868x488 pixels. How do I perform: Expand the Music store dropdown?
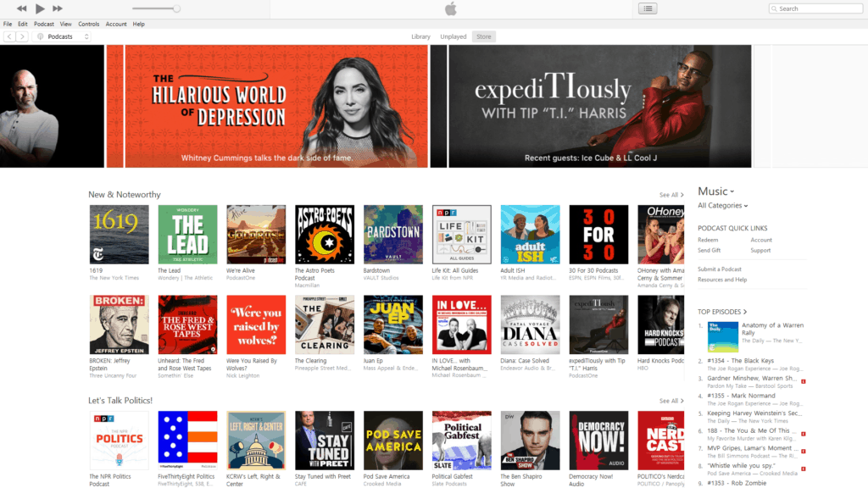(715, 191)
